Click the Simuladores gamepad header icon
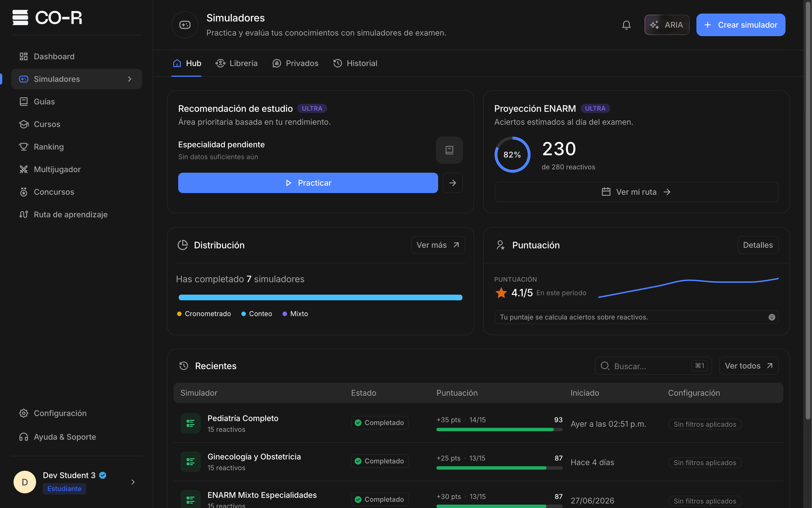Viewport: 812px width, 508px height. [x=185, y=25]
